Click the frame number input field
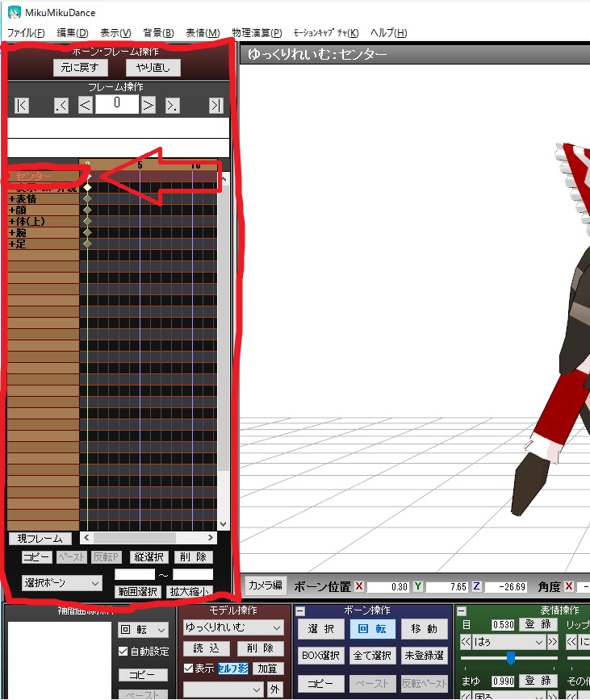This screenshot has height=700, width=590. coord(116,104)
